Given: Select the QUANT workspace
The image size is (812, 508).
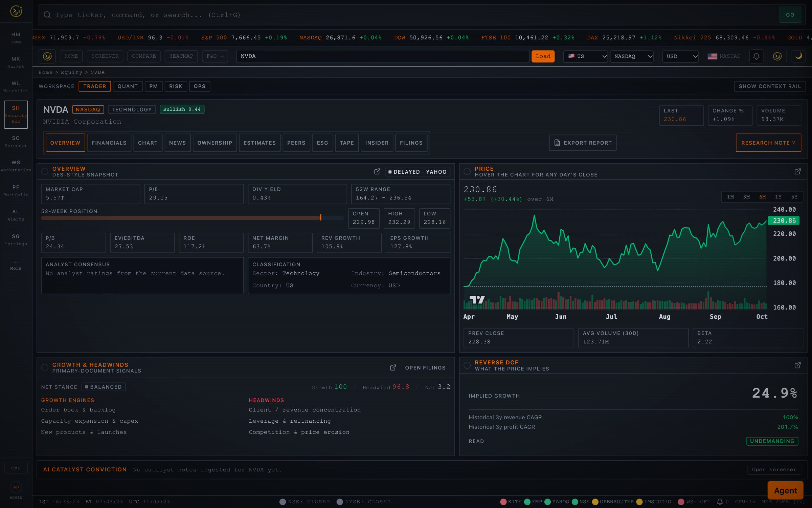Looking at the screenshot, I should pyautogui.click(x=128, y=86).
